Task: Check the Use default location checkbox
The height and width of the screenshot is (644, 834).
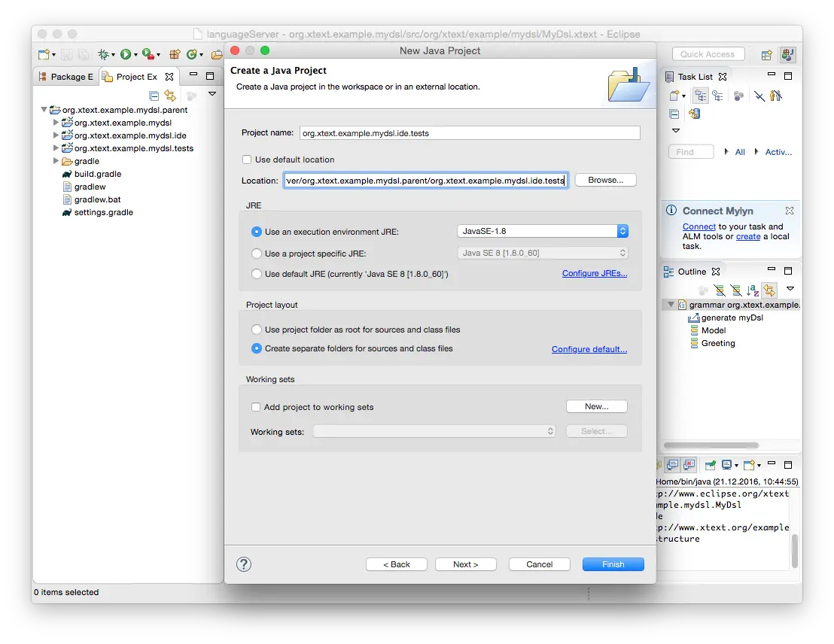Action: [x=246, y=159]
